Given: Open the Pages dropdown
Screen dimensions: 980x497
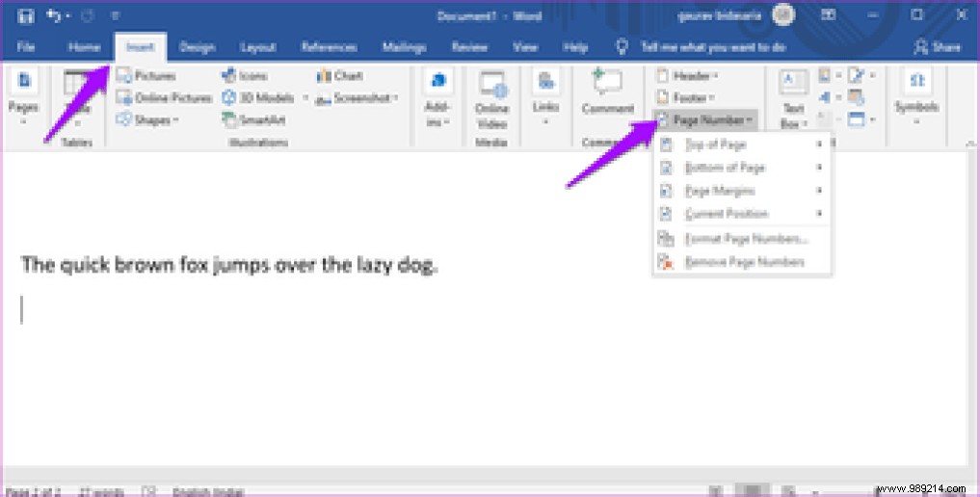Looking at the screenshot, I should tap(24, 96).
